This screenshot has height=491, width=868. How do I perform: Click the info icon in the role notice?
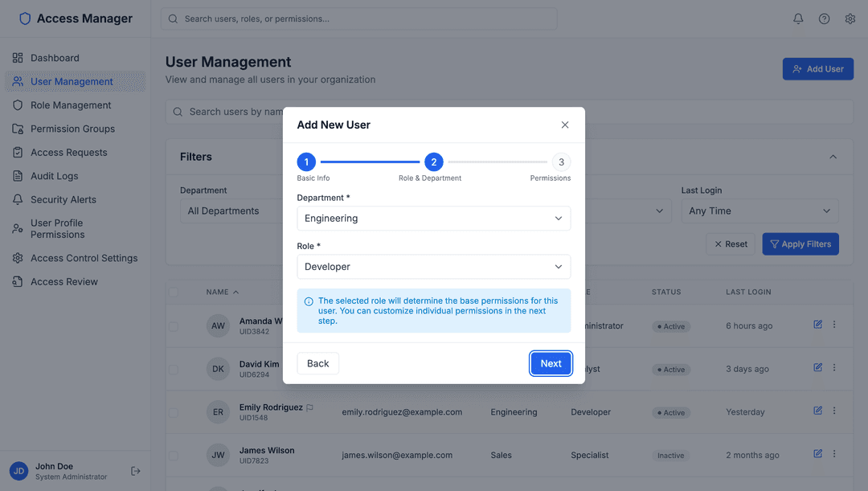click(309, 300)
